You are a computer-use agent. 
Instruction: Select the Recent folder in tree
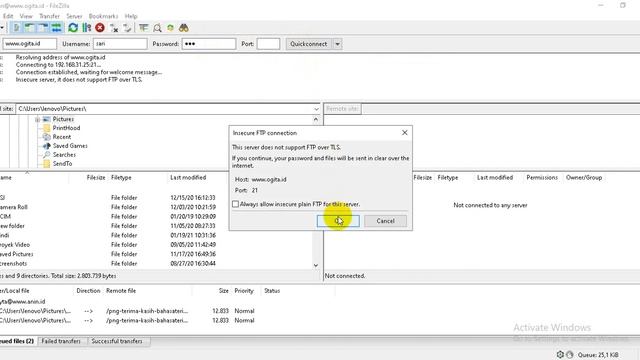click(x=62, y=137)
